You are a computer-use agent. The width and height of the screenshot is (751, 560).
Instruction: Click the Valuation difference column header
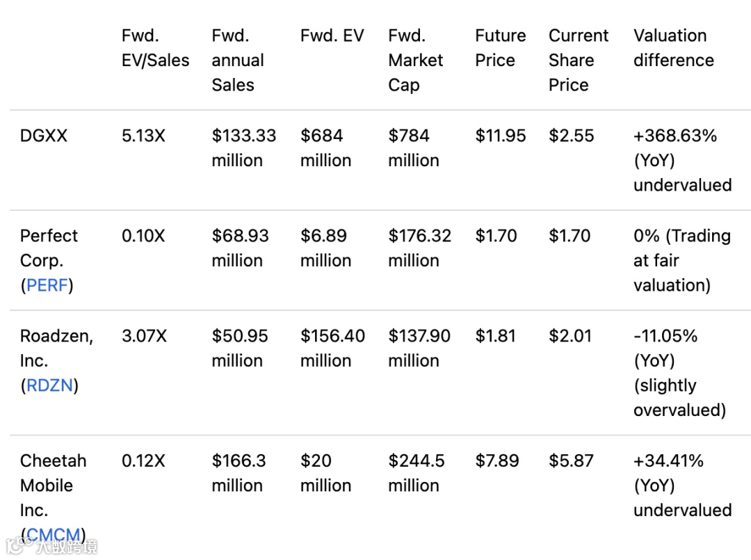pos(673,48)
